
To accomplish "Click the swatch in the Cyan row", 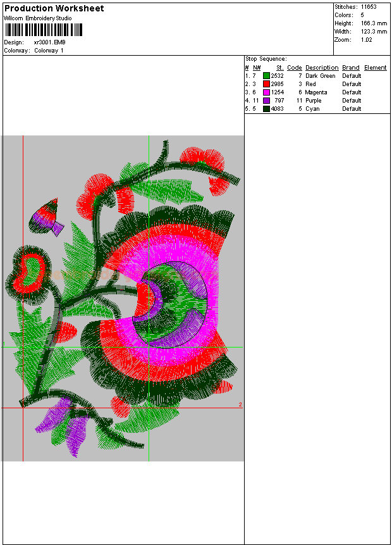I will 266,109.
